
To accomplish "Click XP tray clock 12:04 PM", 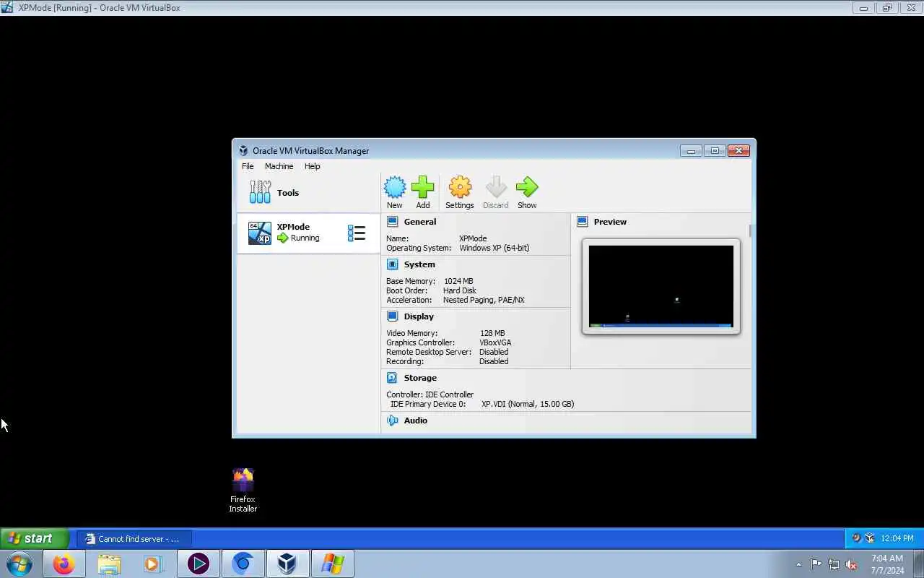I will [x=897, y=538].
